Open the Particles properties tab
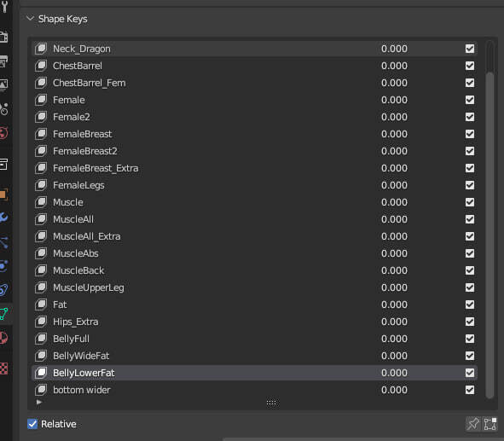 4,242
